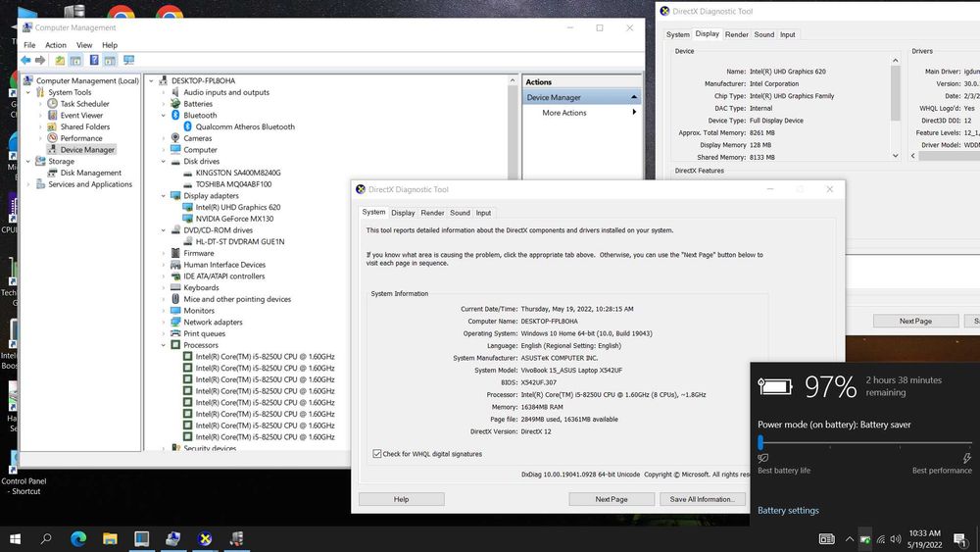
Task: Open the File menu in Computer Management
Action: pyautogui.click(x=29, y=45)
